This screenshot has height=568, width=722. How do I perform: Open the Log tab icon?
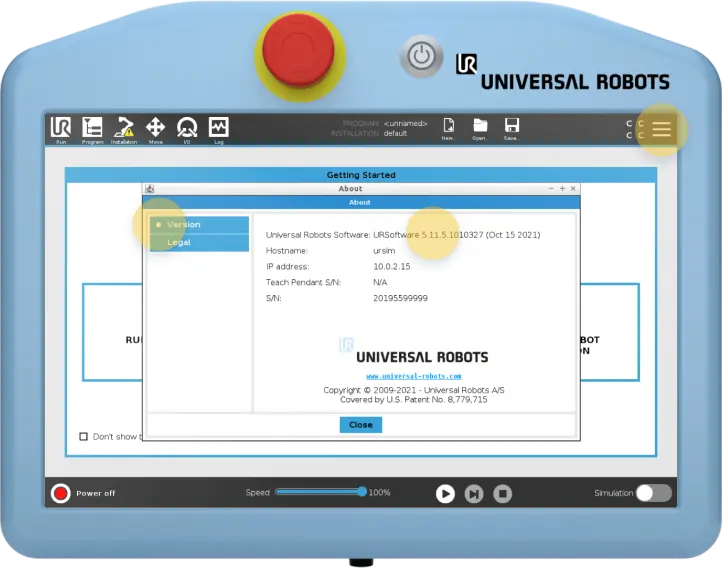(x=218, y=128)
